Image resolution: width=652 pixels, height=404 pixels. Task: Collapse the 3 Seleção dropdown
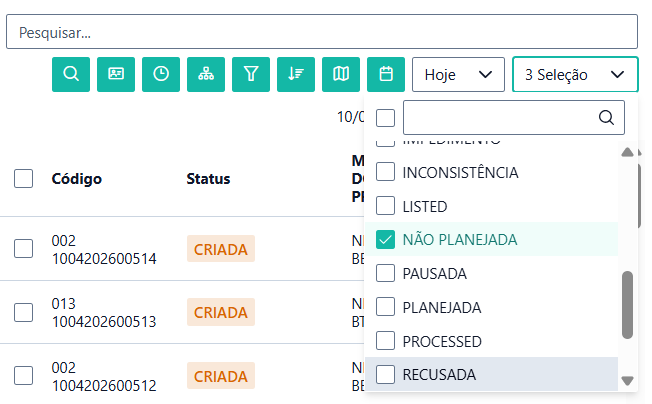click(x=575, y=74)
